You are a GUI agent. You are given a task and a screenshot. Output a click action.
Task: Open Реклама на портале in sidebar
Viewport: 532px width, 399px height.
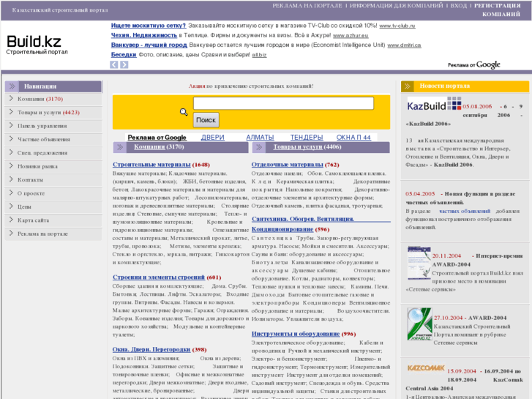tap(42, 234)
